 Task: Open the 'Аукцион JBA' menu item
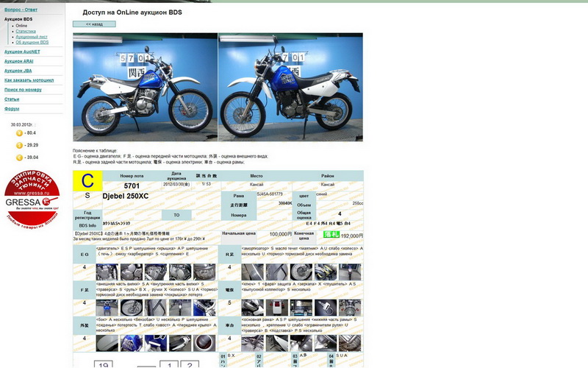pyautogui.click(x=18, y=71)
